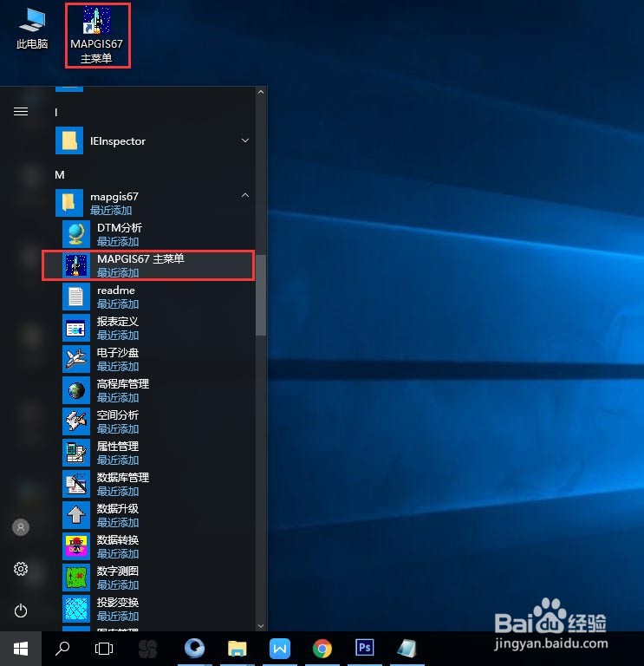The width and height of the screenshot is (644, 666).
Task: Open the Start menu hamburger icon
Action: tap(21, 111)
